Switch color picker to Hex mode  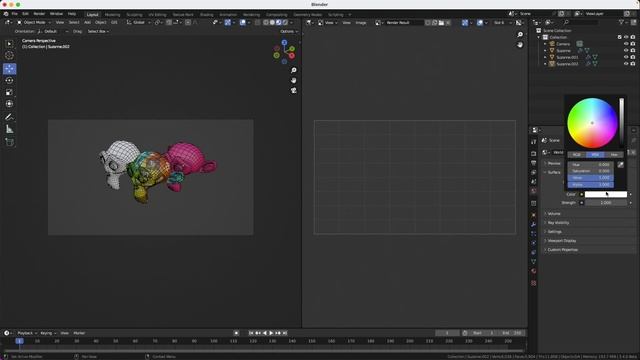click(614, 155)
